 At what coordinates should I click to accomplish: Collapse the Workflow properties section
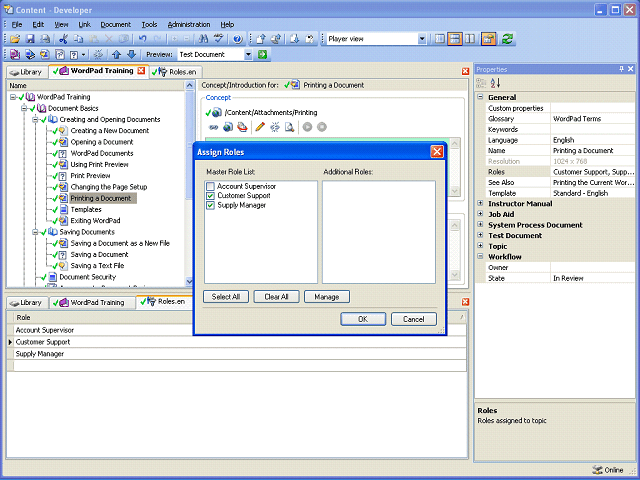480,256
